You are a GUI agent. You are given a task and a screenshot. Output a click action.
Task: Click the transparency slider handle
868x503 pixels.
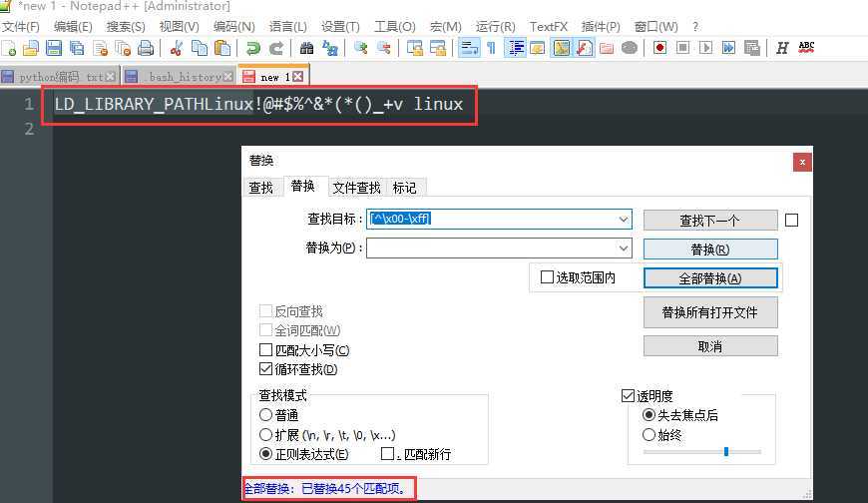tap(726, 451)
